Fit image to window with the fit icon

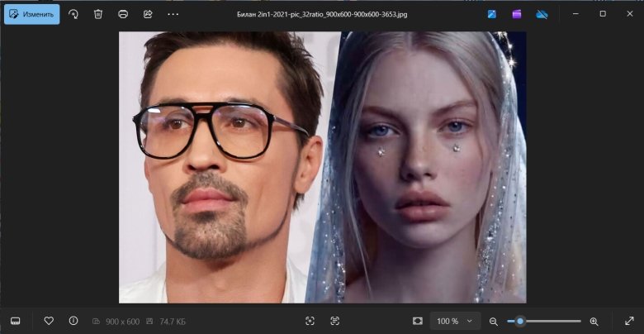[x=417, y=321]
